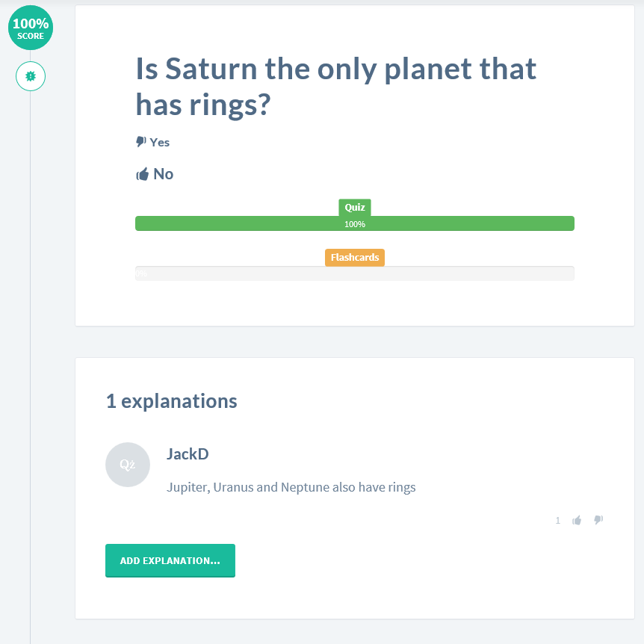This screenshot has width=644, height=644.
Task: Click the empty Flashcards progress bar
Action: 355,273
